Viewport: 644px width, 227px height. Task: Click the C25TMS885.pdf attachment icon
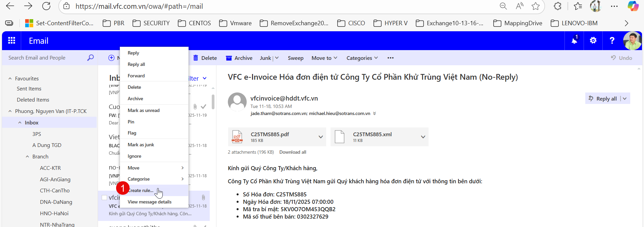click(x=237, y=137)
